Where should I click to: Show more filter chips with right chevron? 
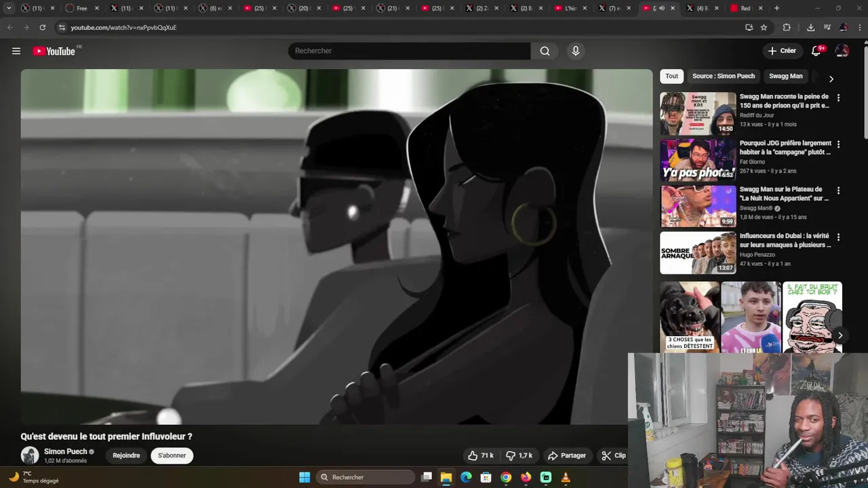coord(831,79)
